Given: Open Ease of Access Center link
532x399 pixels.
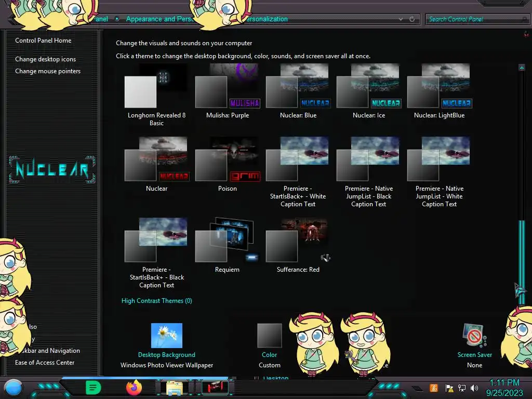Looking at the screenshot, I should 45,362.
